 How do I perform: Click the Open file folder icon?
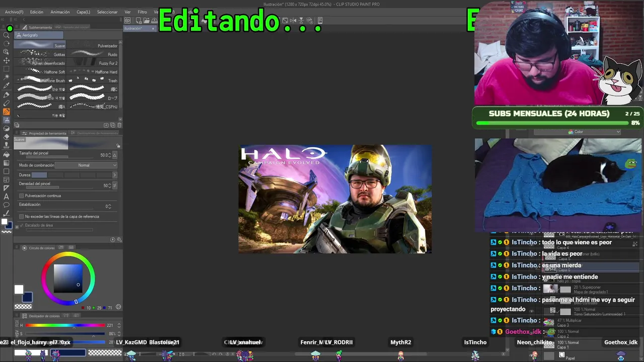pos(146,21)
